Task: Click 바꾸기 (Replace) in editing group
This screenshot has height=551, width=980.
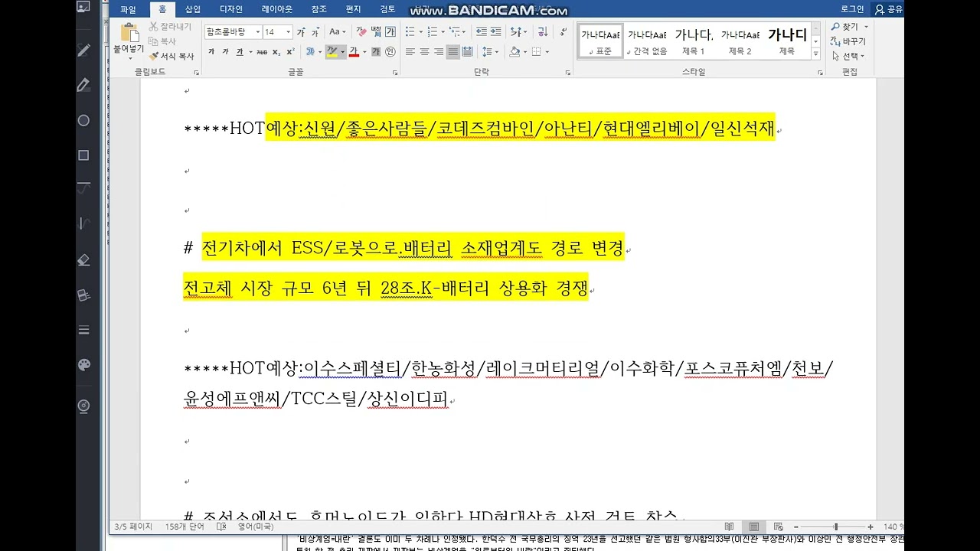Action: pyautogui.click(x=848, y=41)
